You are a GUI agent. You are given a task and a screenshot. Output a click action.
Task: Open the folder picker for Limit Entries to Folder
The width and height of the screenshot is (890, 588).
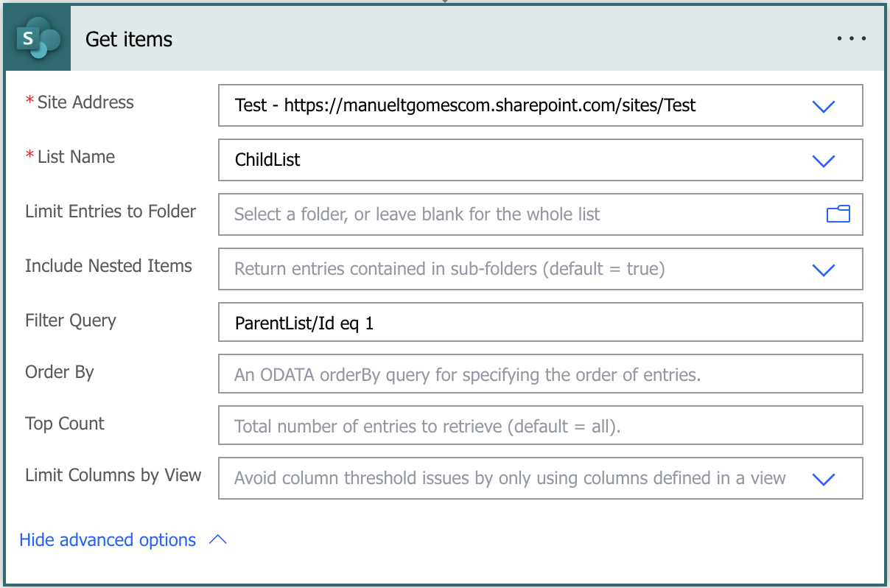coord(838,214)
